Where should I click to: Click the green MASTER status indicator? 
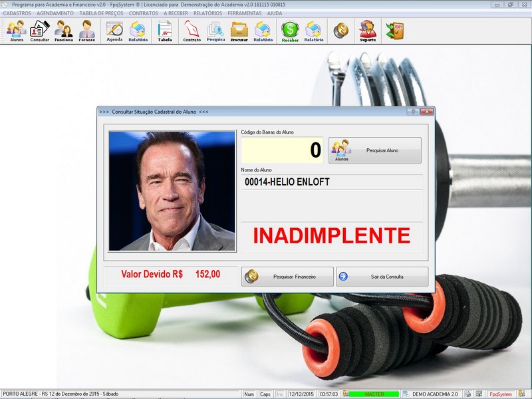point(374,394)
